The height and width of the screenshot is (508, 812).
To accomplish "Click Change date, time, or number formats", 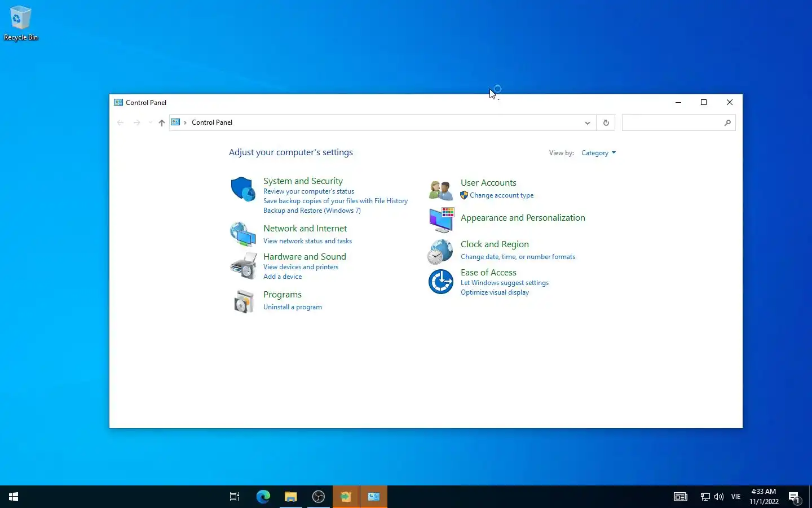I will pos(518,257).
